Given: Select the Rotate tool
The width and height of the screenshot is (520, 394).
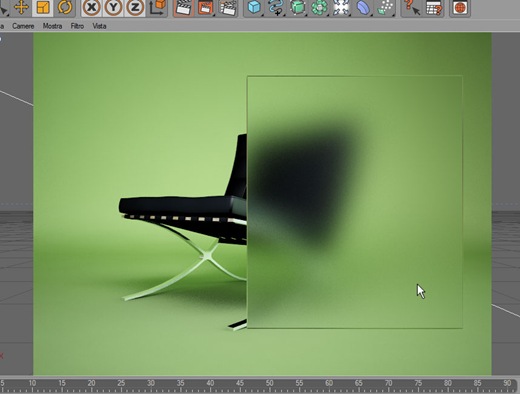Looking at the screenshot, I should 65,7.
